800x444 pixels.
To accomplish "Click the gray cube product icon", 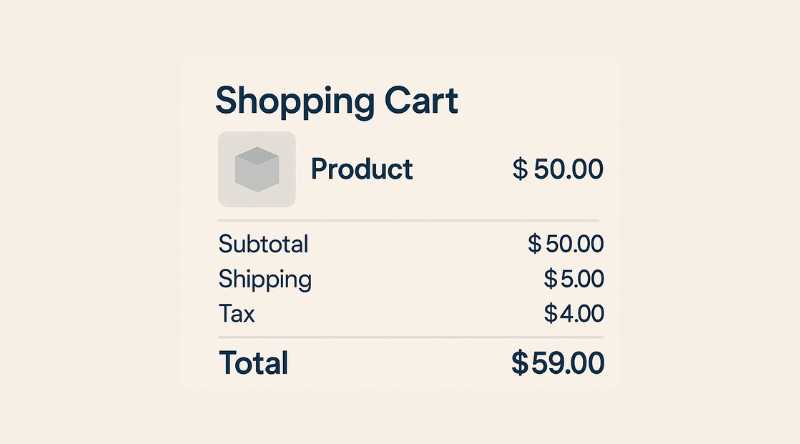I will [256, 169].
